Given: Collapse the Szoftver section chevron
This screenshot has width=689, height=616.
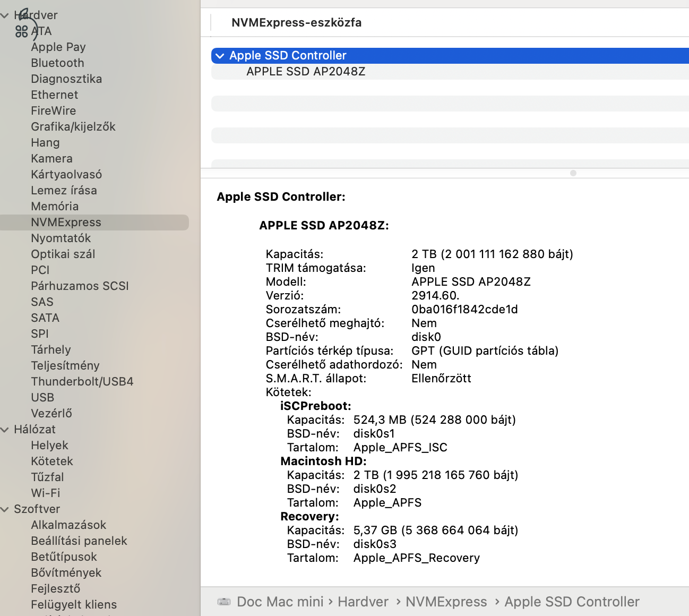Looking at the screenshot, I should (x=5, y=509).
